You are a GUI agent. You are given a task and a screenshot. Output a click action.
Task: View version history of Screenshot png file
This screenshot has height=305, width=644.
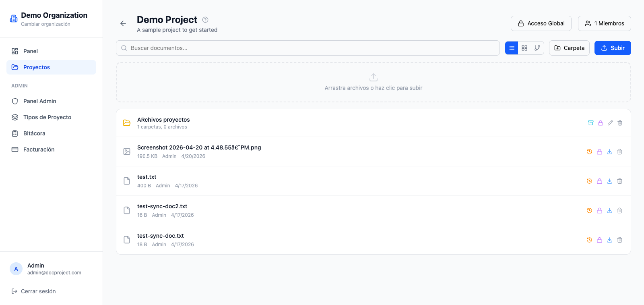[x=589, y=152]
